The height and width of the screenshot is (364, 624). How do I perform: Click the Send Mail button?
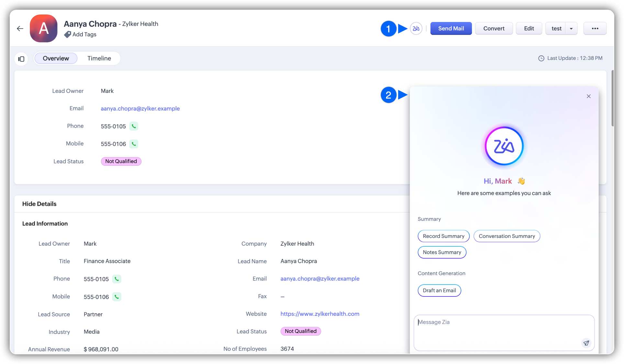pyautogui.click(x=451, y=28)
